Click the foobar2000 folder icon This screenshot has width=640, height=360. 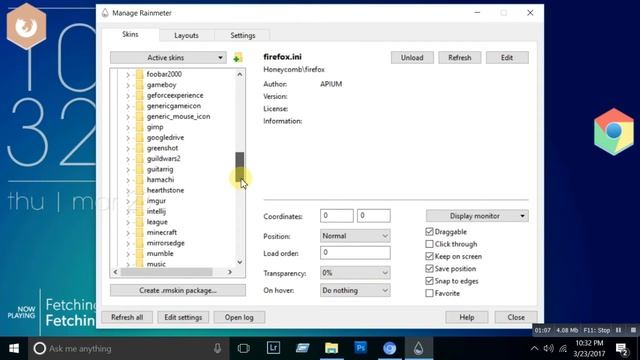(140, 74)
